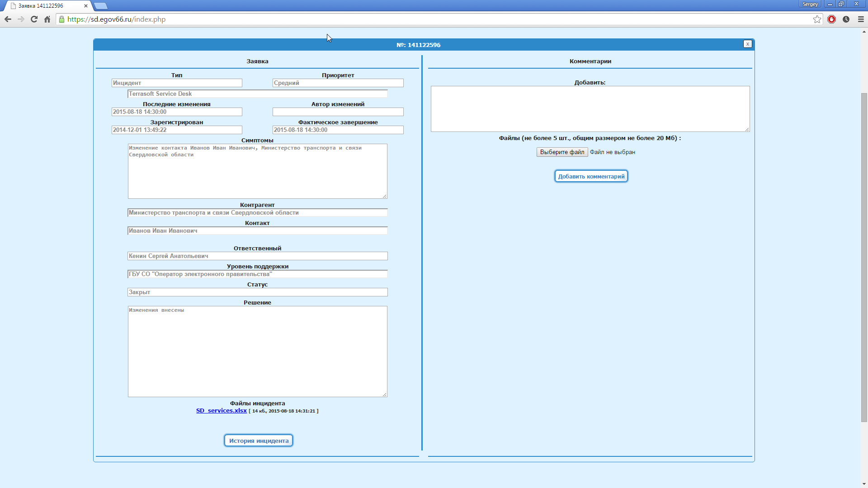Restore down the browser window
Screen dimensions: 868x488
point(841,4)
